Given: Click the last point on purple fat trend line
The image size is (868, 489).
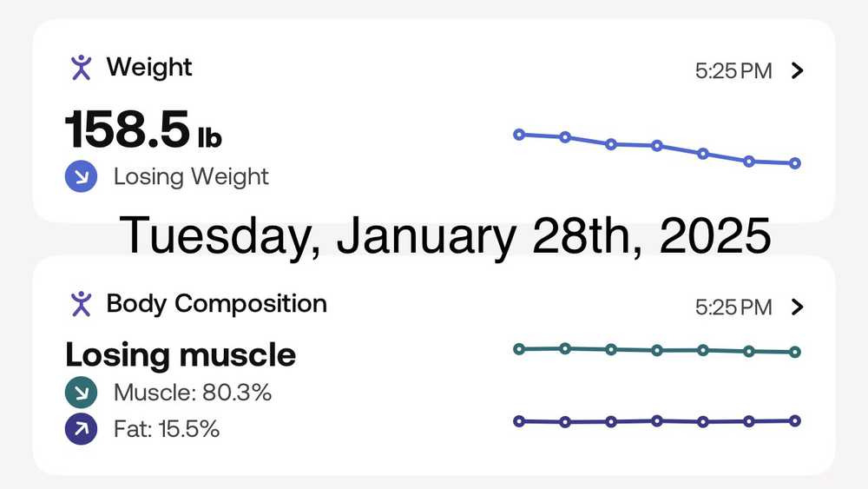Looking at the screenshot, I should click(795, 420).
